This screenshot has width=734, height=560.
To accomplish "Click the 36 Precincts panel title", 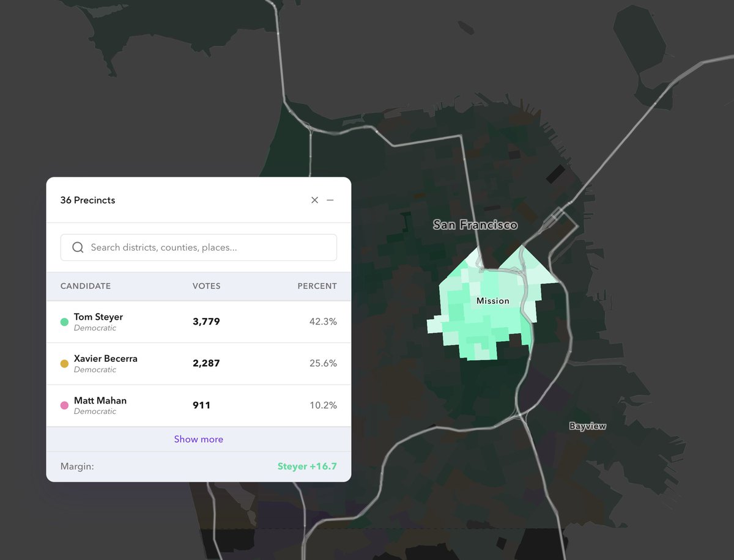I will [87, 200].
